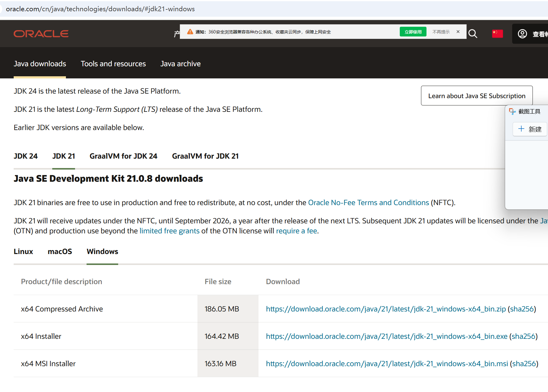The width and height of the screenshot is (548, 392).
Task: Click Learn about Java SE Subscription
Action: [x=477, y=96]
